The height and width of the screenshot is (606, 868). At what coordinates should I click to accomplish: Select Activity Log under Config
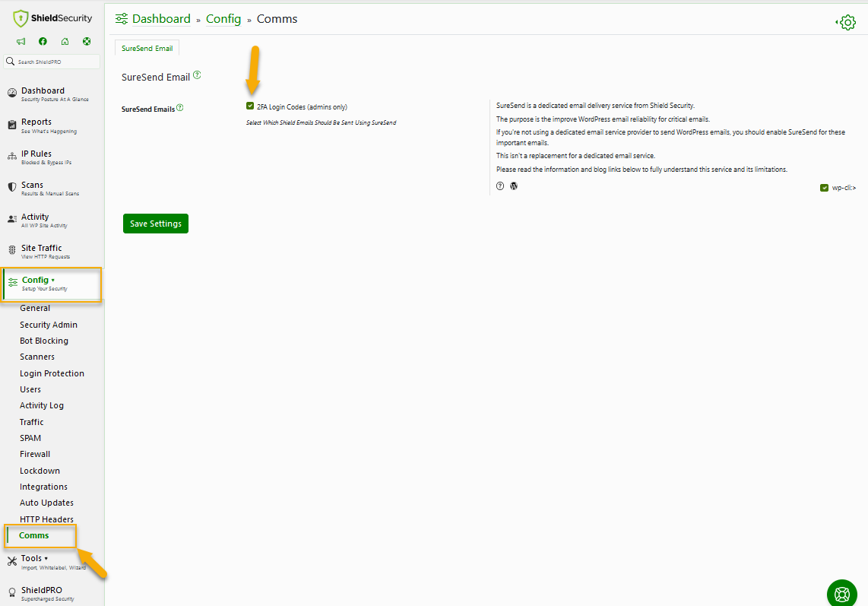pos(42,405)
